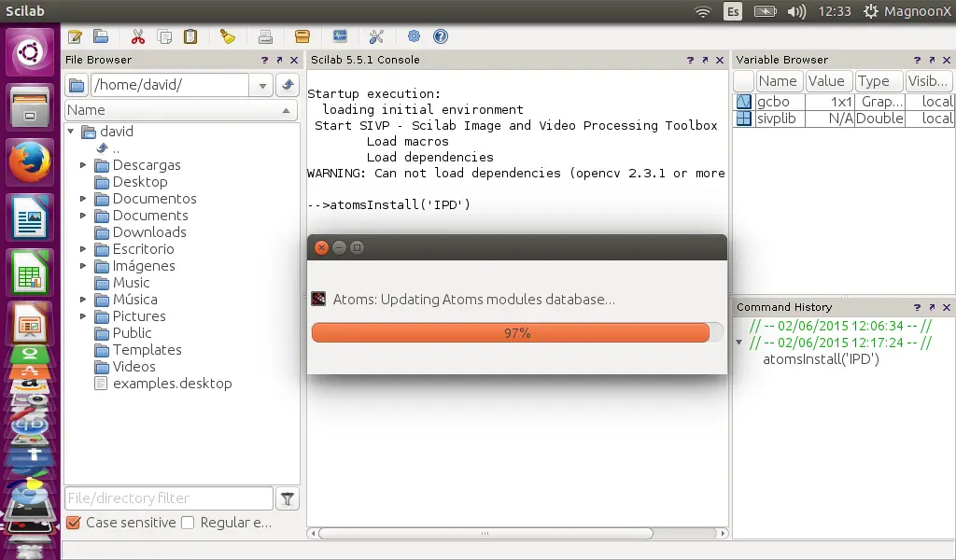This screenshot has height=560, width=956.
Task: Open the Es keyboard layout menu
Action: click(733, 11)
